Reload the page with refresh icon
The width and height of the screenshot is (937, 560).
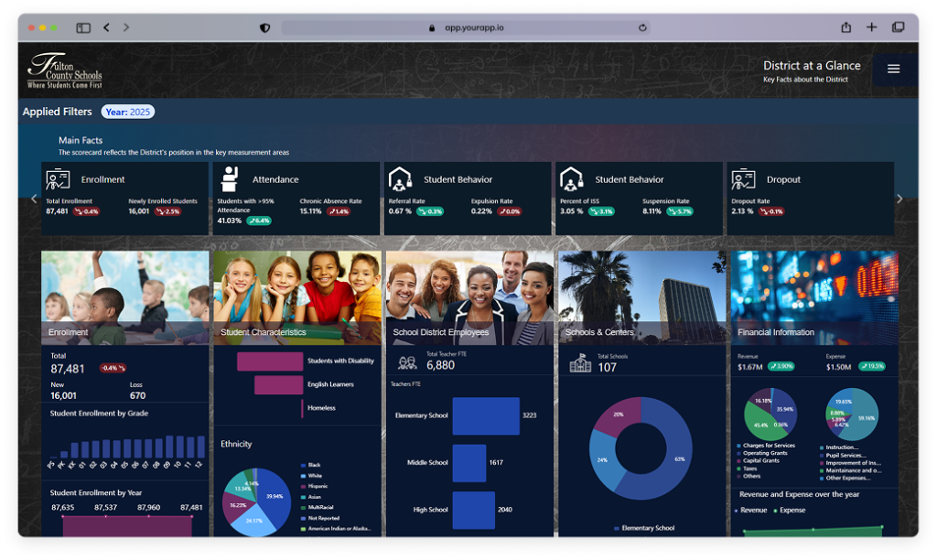(642, 27)
